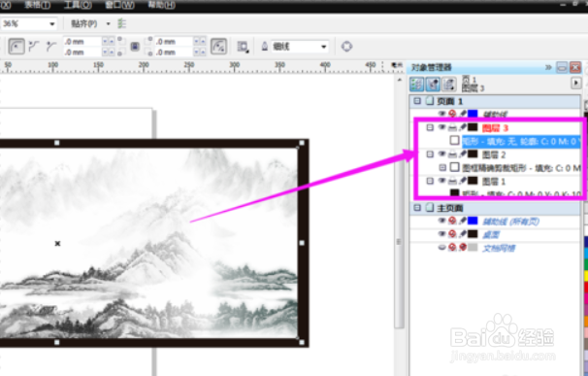Toggle visibility of the 桌面 layer
The image size is (588, 376).
[x=442, y=234]
